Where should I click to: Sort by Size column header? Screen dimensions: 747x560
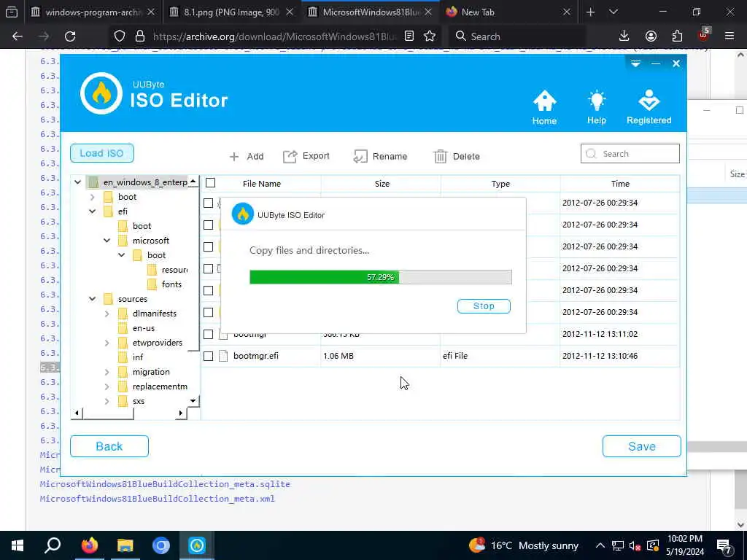(x=382, y=184)
